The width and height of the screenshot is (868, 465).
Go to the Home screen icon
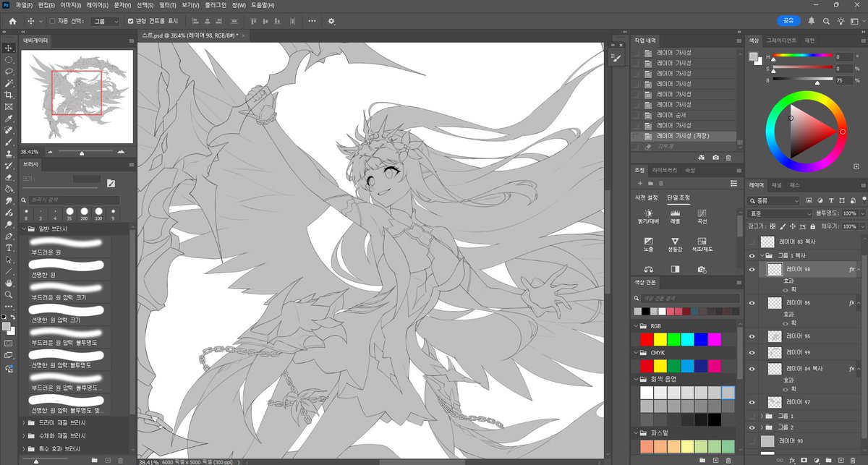[12, 21]
